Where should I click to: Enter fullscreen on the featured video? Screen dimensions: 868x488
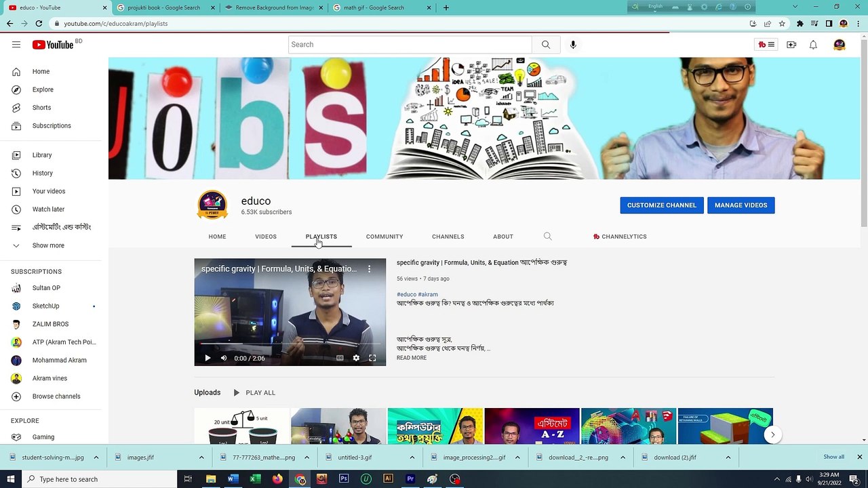tap(372, 358)
